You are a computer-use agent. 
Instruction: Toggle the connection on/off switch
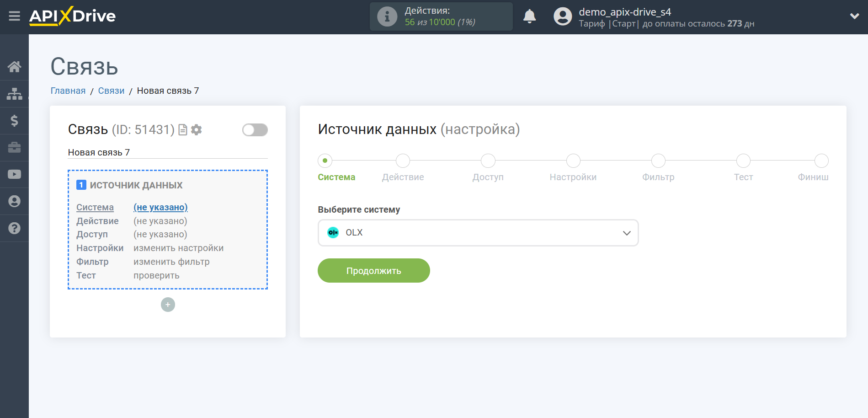click(x=255, y=130)
